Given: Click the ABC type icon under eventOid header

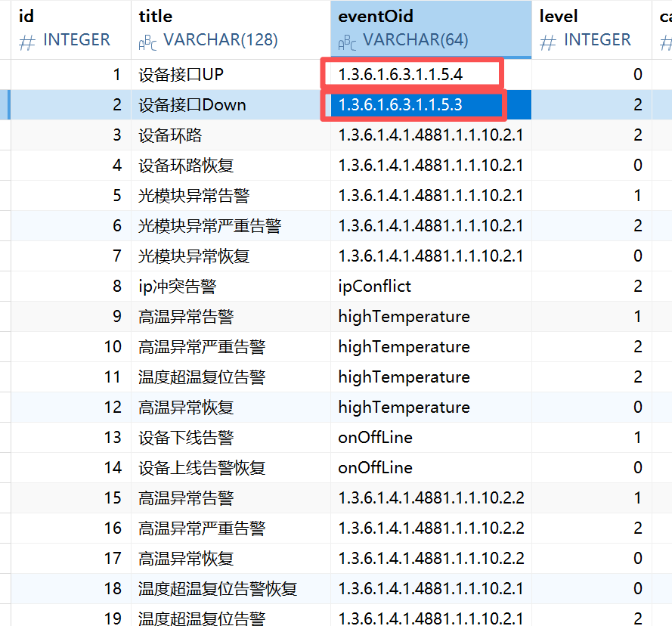Looking at the screenshot, I should [x=347, y=42].
